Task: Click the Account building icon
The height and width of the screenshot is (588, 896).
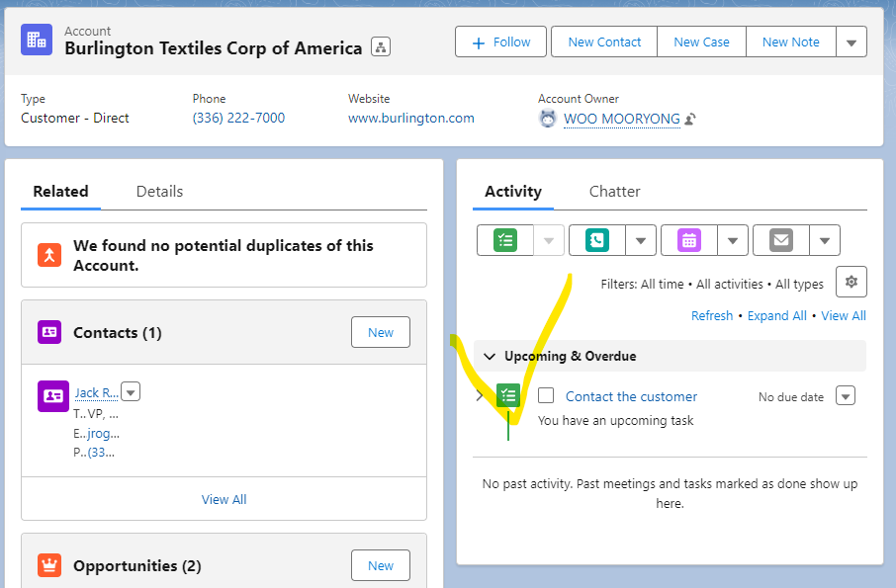Action: pos(37,40)
